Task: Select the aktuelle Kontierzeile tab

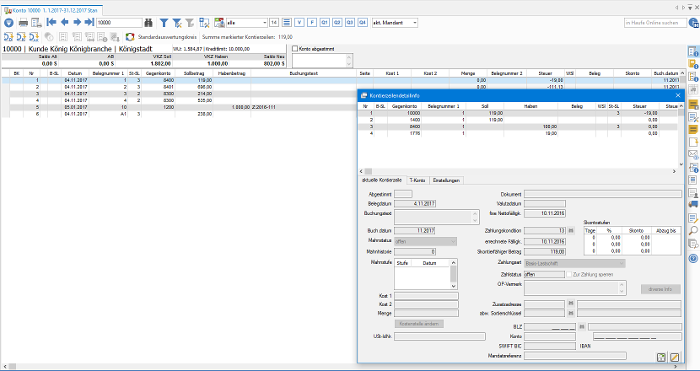Action: (382, 180)
